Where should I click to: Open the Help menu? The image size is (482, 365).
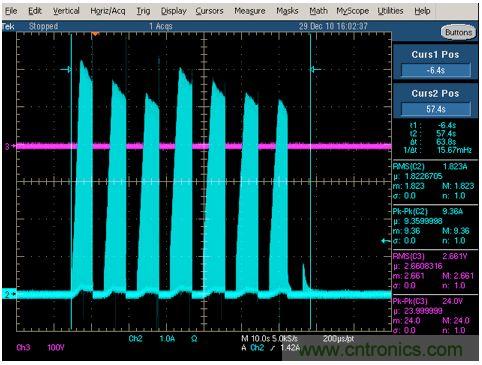pos(422,11)
